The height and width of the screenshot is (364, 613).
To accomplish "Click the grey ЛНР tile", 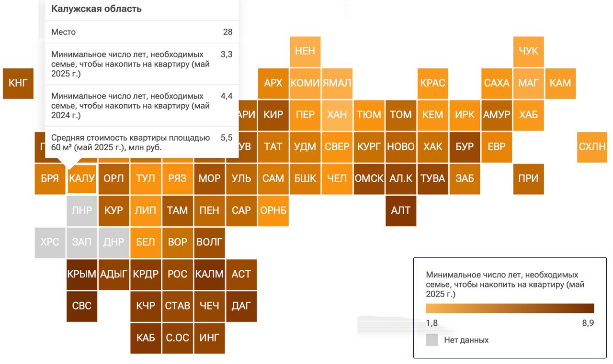I will point(82,210).
